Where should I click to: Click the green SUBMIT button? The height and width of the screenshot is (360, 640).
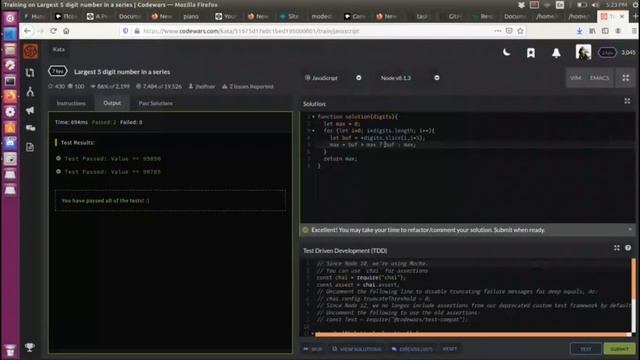[x=620, y=349]
